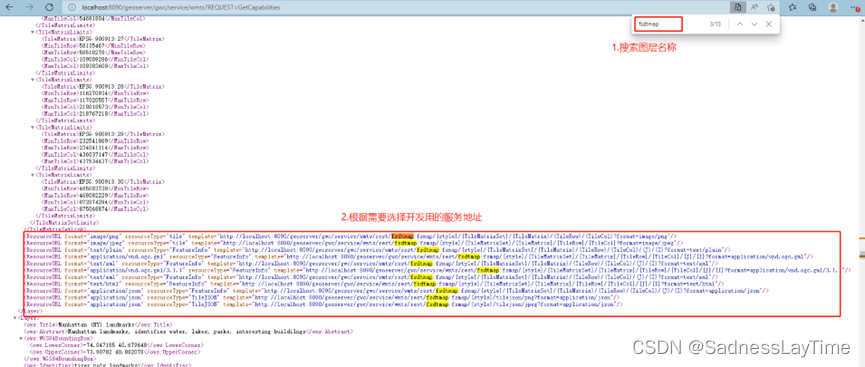Collapse the TileMatrixLimits node for EPSG:900913:30
The image size is (865, 367).
pos(33,174)
